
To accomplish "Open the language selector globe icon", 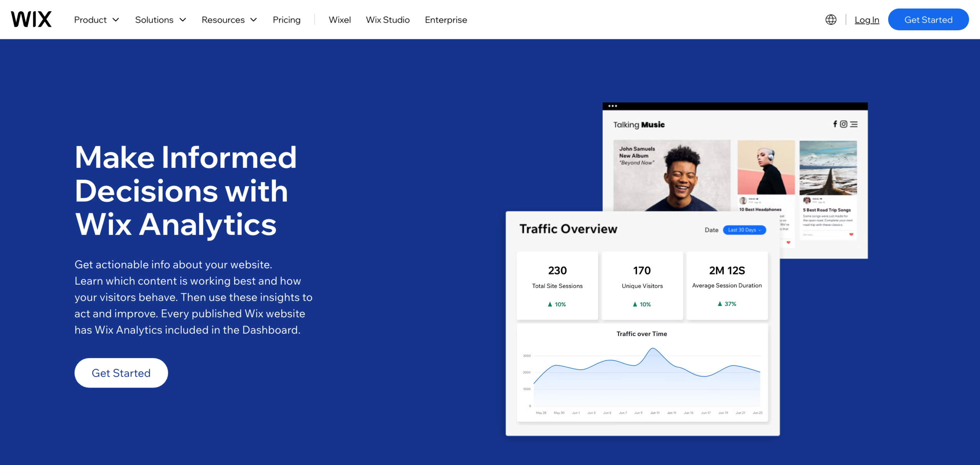I will click(x=830, y=20).
